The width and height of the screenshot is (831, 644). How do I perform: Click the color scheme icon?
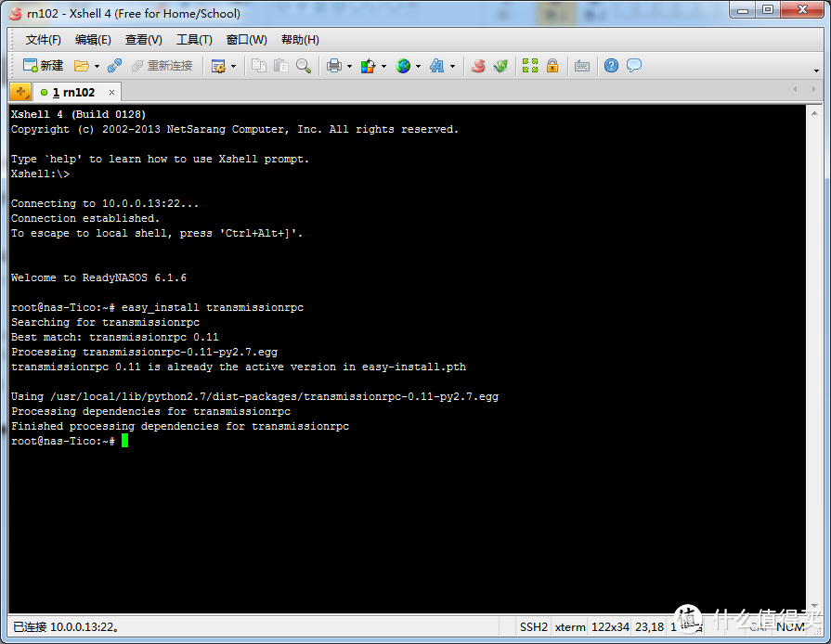coord(368,66)
